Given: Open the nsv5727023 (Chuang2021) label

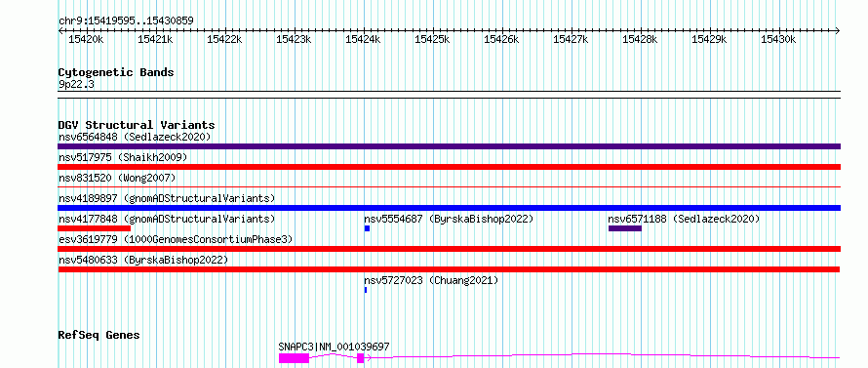Looking at the screenshot, I should (x=431, y=280).
